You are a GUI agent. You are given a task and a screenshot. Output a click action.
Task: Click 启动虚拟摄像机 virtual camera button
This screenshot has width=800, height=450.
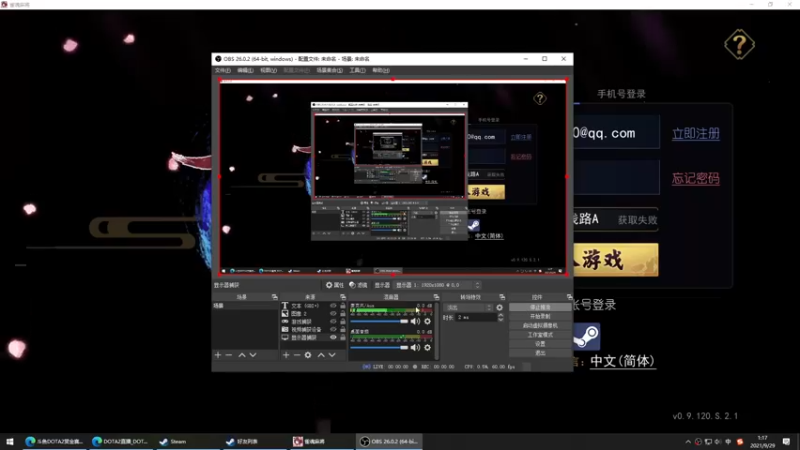(x=540, y=326)
